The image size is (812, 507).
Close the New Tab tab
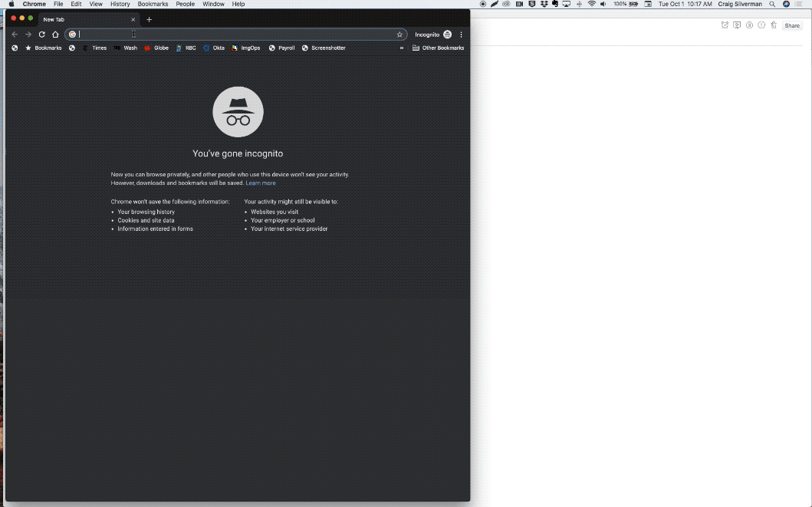click(133, 20)
